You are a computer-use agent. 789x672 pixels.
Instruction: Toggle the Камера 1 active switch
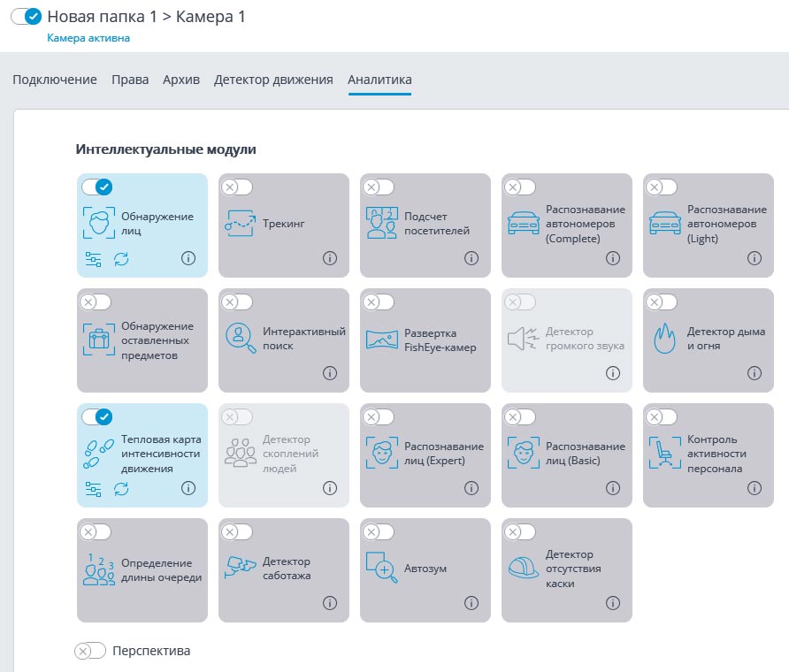pos(27,16)
